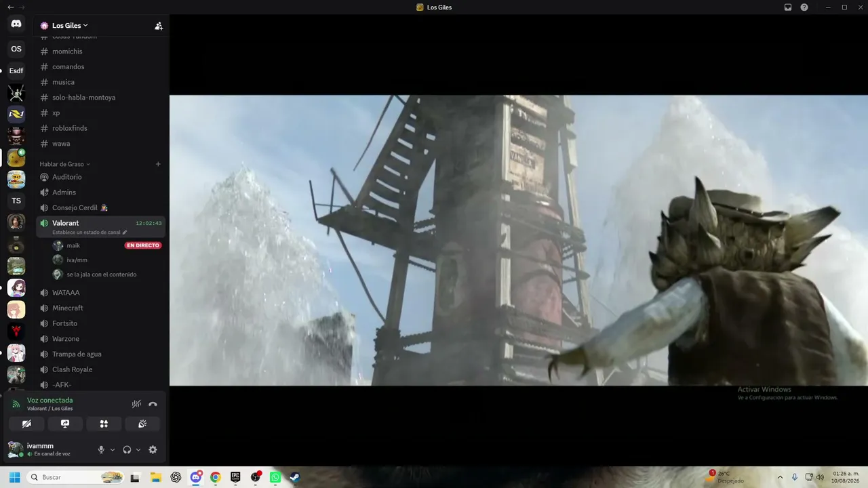The image size is (868, 488).
Task: Join the Trampa de agua voice channel
Action: (100, 354)
